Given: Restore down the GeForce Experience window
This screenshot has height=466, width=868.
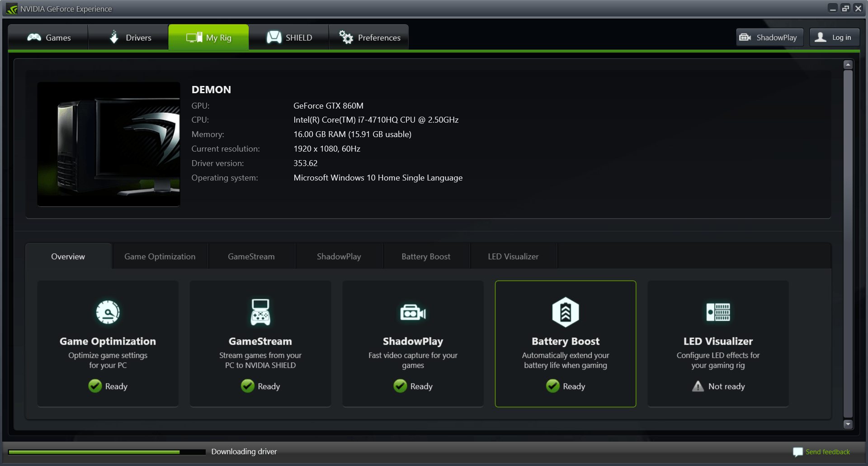Looking at the screenshot, I should (x=845, y=9).
